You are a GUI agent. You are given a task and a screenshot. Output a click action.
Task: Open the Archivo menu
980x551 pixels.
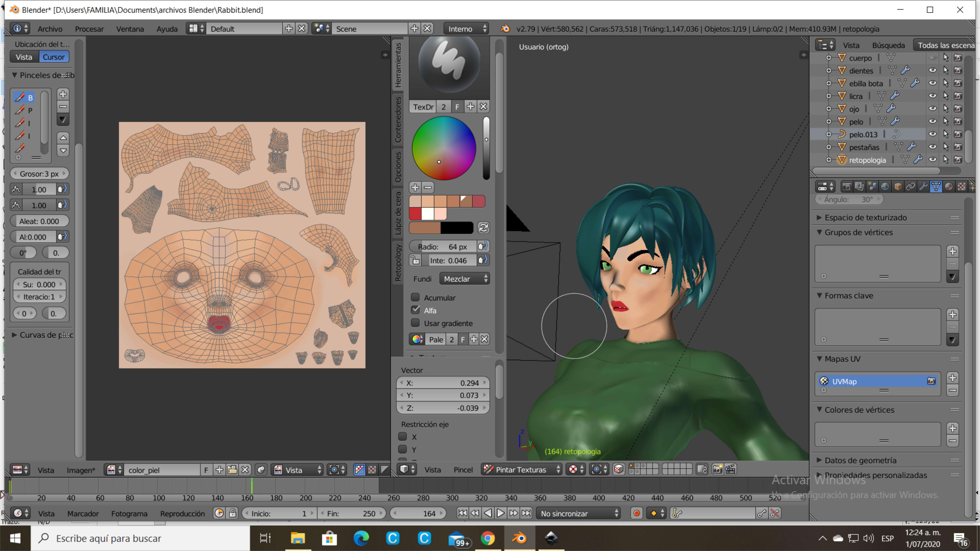50,29
